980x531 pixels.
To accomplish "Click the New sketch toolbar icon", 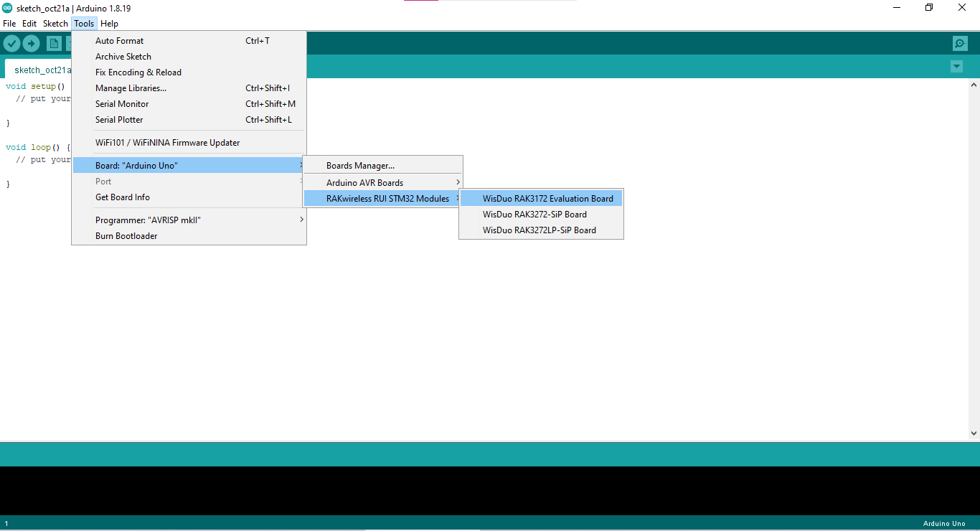I will (54, 44).
